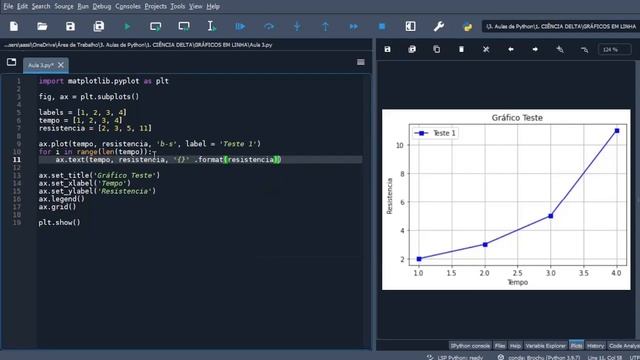This screenshot has height=360, width=640.
Task: Open the Run menu
Action: 83,6
